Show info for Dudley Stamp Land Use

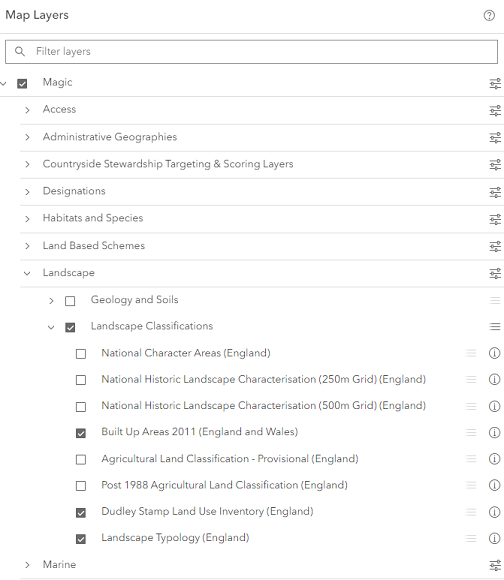pyautogui.click(x=494, y=512)
